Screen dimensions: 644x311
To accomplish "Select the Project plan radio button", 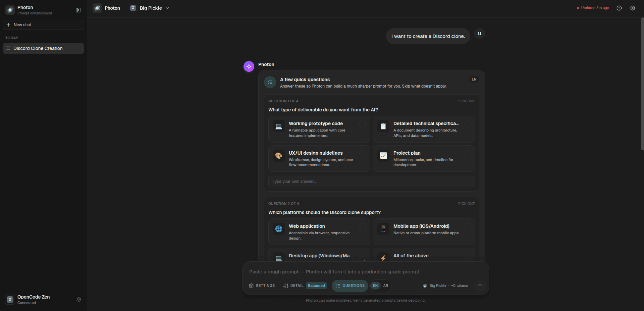I will click(467, 154).
